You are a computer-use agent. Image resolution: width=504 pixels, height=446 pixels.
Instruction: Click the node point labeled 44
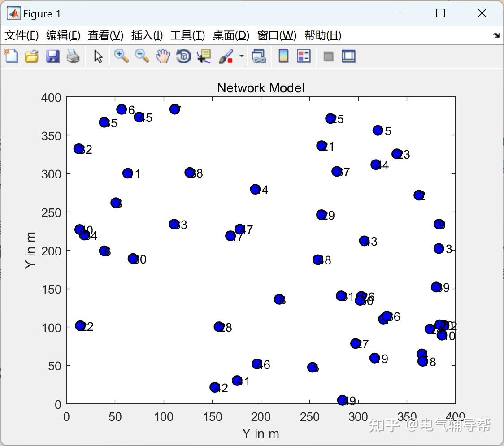coord(376,165)
